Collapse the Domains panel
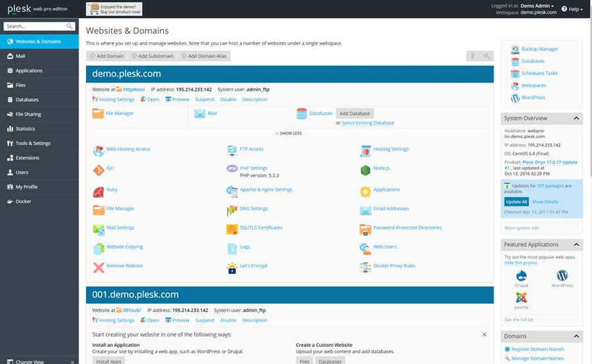The width and height of the screenshot is (592, 364). point(576,336)
